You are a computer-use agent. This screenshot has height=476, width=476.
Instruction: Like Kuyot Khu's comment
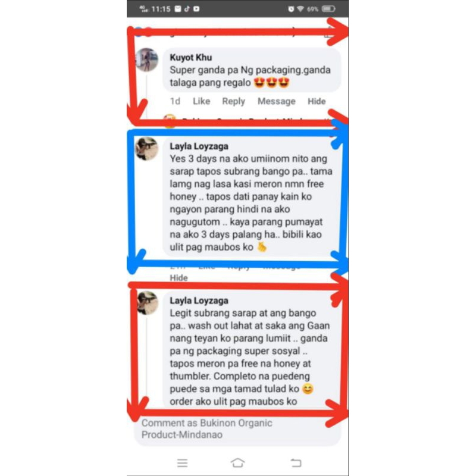[x=201, y=101]
